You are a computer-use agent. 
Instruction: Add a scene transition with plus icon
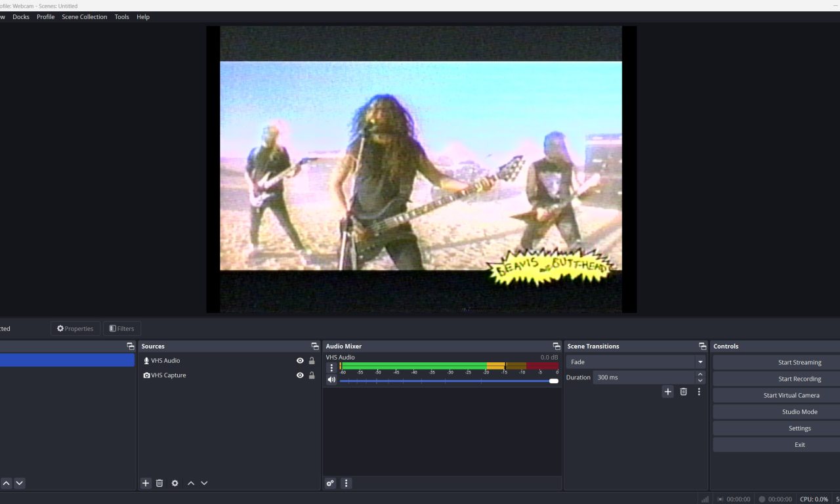(667, 392)
